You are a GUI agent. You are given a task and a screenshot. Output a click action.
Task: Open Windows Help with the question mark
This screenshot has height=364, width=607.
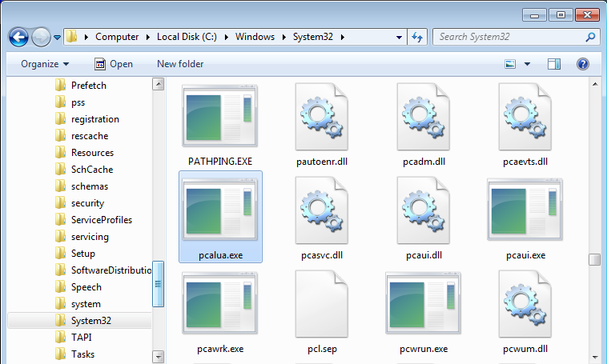583,64
